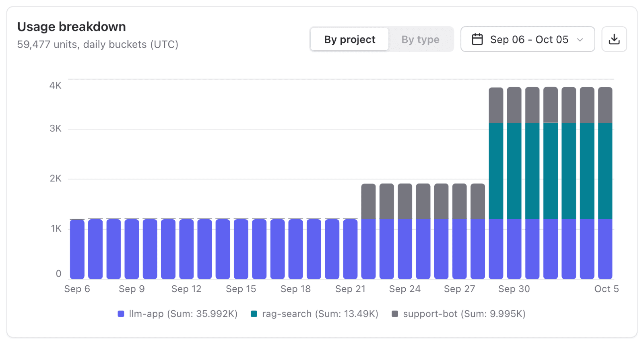This screenshot has width=644, height=344.
Task: Download usage data with the export icon
Action: point(614,39)
